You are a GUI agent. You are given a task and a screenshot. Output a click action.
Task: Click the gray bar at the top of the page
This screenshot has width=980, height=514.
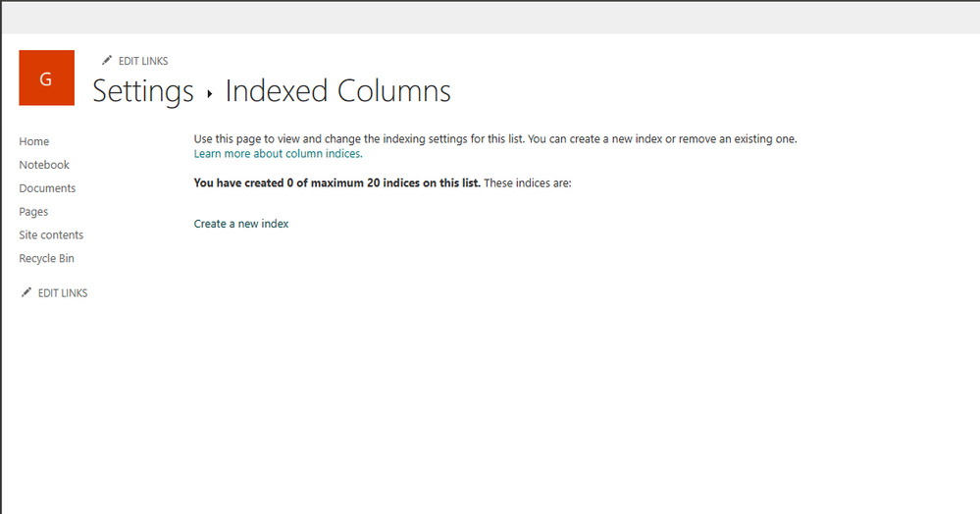(x=490, y=18)
